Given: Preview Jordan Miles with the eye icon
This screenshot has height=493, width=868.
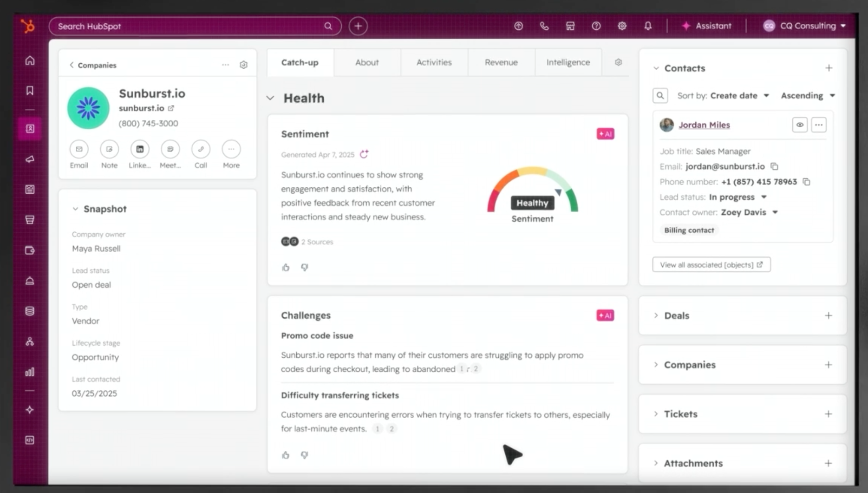Looking at the screenshot, I should click(800, 125).
